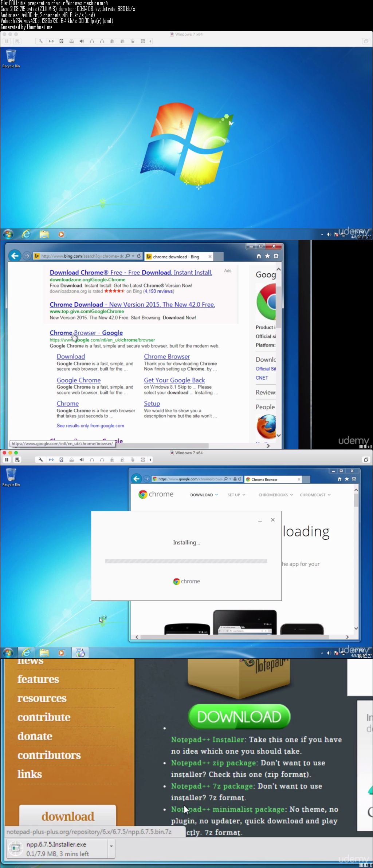Open 'links' in the Notepad++ sidebar
The image size is (373, 868).
pyautogui.click(x=30, y=774)
